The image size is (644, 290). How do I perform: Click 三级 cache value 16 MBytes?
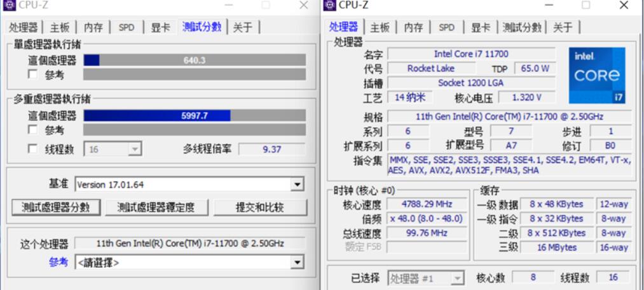[556, 247]
